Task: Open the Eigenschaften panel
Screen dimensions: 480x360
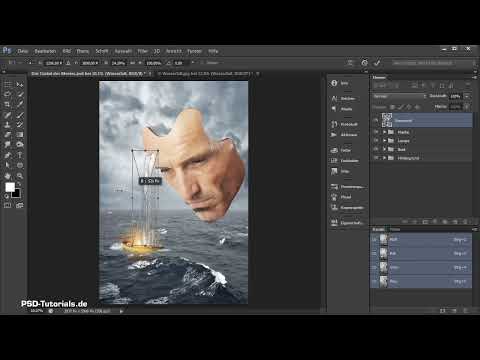Action: tap(347, 222)
